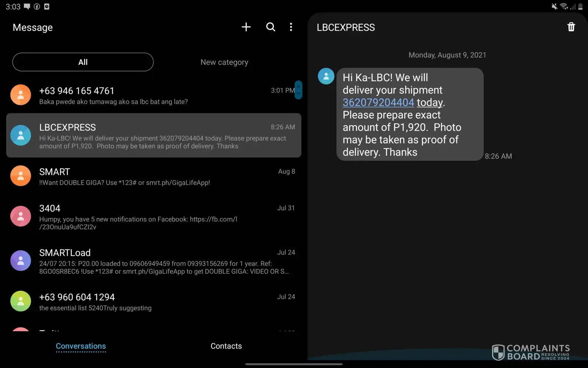588x368 pixels.
Task: Open tracking number 362079204404 link
Action: click(379, 102)
